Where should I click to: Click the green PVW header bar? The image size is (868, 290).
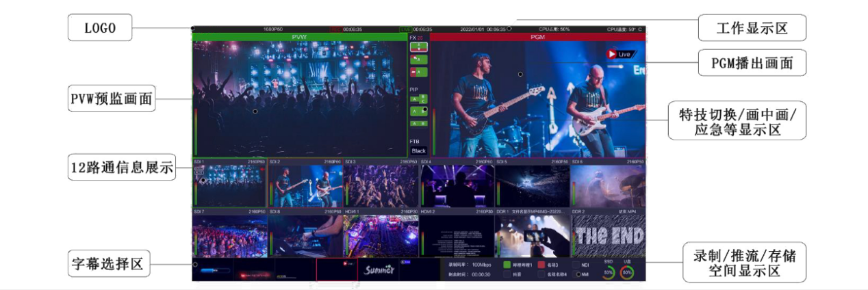299,37
